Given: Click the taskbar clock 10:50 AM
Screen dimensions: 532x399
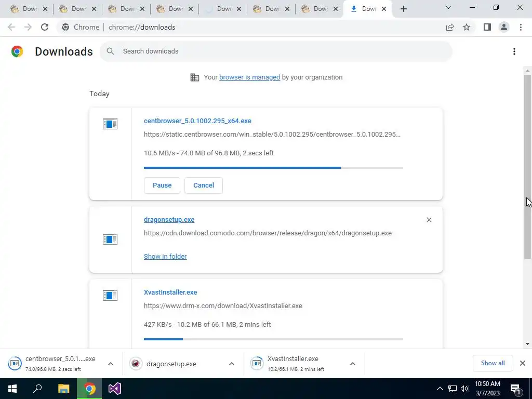Looking at the screenshot, I should tap(487, 389).
